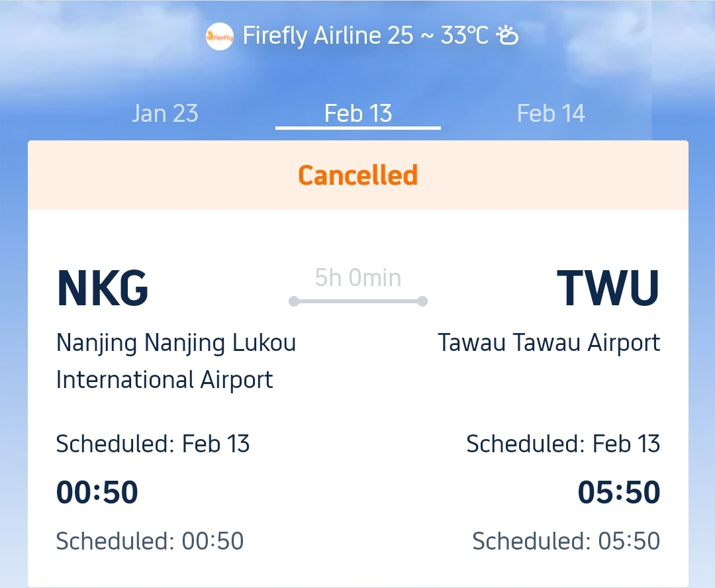Click the TWU arrival airport code

pyautogui.click(x=608, y=289)
